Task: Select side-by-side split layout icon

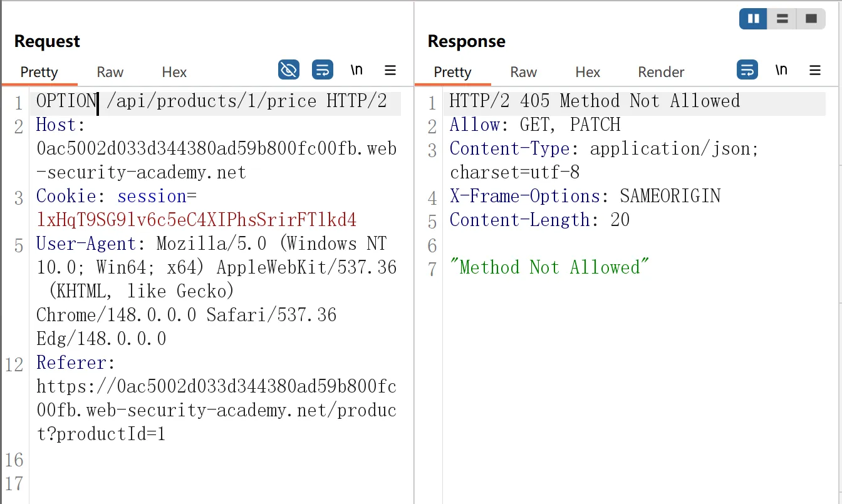Action: pos(754,19)
